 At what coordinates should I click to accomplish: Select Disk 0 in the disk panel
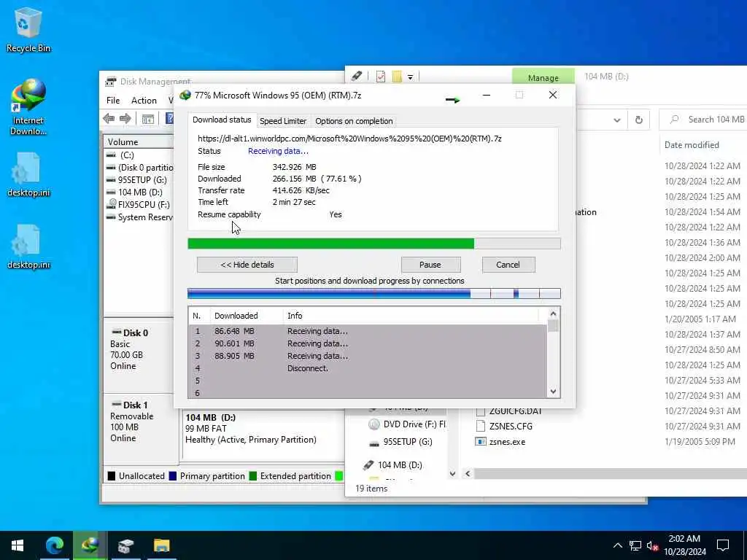(139, 355)
